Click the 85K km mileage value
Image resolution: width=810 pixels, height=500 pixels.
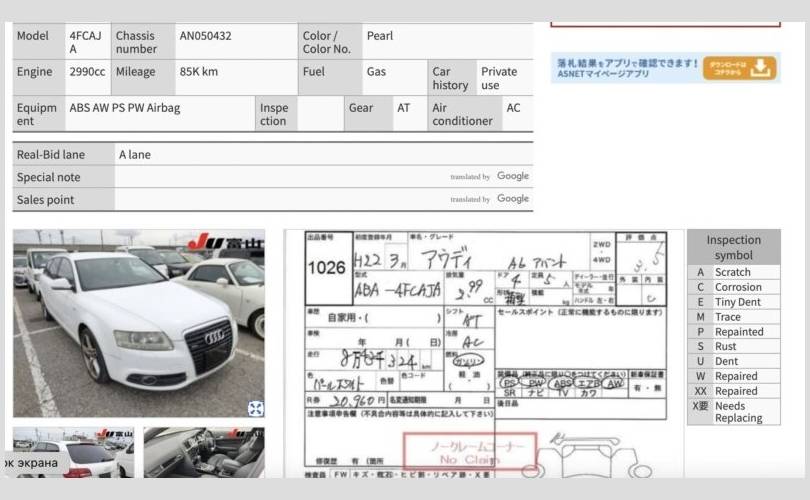[199, 72]
